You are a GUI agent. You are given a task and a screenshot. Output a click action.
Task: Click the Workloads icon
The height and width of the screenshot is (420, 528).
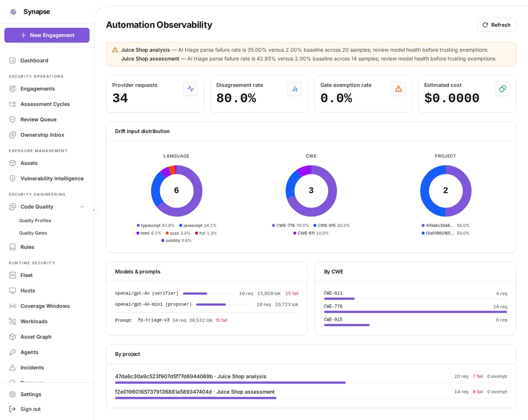[x=12, y=321]
